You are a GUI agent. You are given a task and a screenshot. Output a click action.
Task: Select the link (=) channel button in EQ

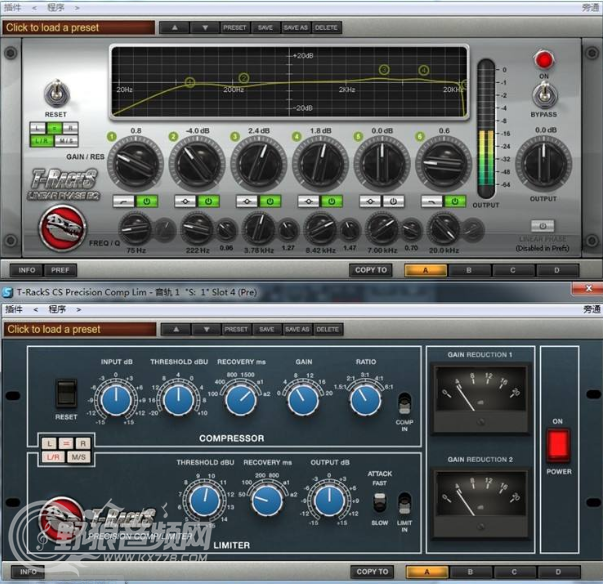[x=54, y=128]
